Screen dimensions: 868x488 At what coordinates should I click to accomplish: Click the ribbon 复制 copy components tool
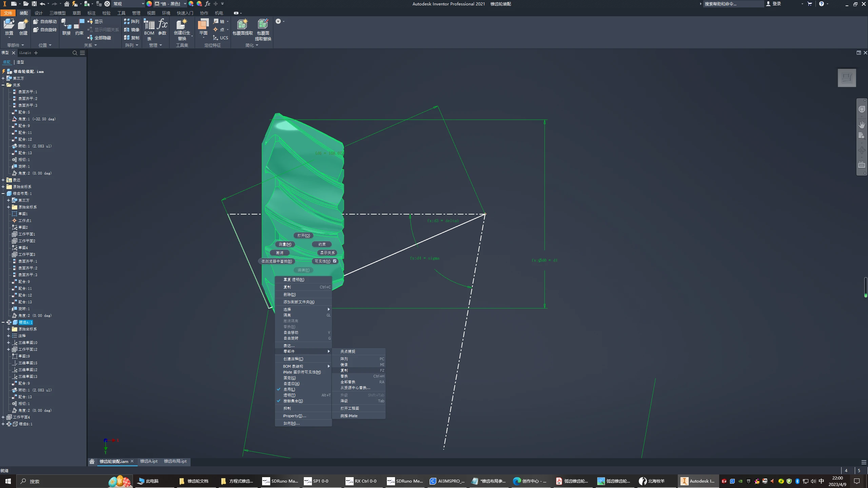(132, 38)
